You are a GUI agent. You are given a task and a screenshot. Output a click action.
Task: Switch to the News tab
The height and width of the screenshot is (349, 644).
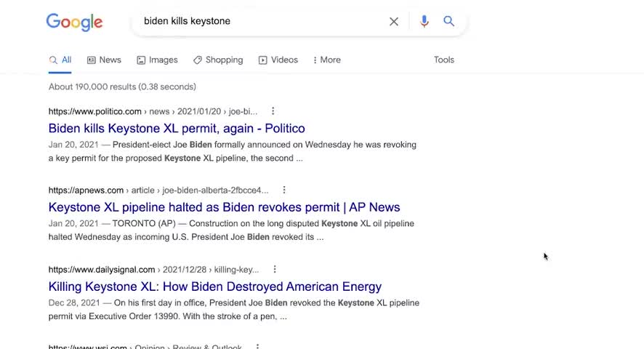tap(104, 60)
